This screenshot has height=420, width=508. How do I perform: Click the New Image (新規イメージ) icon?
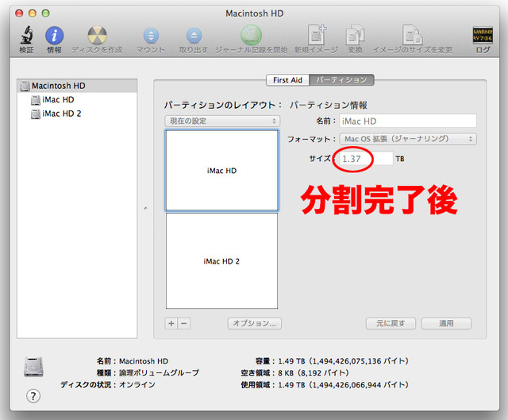[x=317, y=36]
